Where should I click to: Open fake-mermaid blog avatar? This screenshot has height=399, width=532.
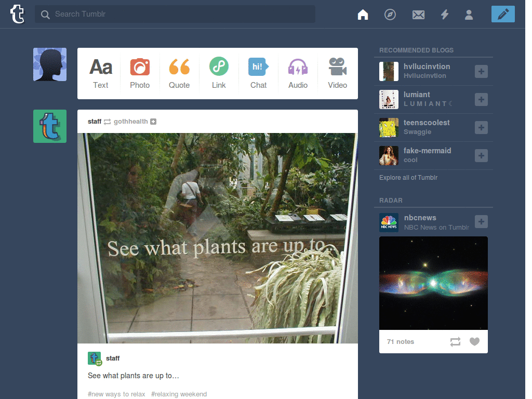point(389,156)
